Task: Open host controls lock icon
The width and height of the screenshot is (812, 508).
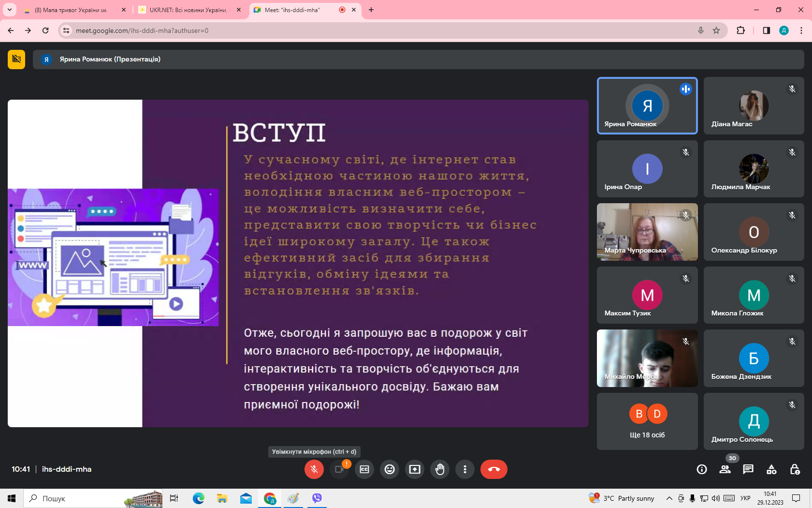Action: point(795,469)
